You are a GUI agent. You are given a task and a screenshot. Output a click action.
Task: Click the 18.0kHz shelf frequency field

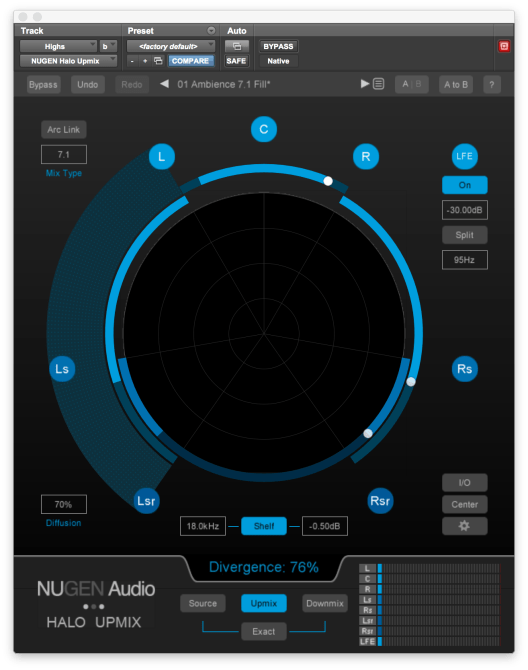point(202,526)
